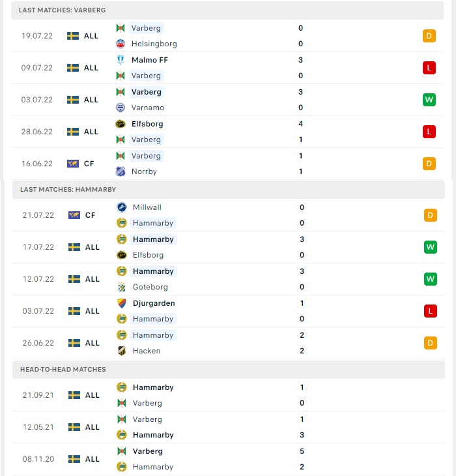
Task: Click the L badge for Djurgarden vs Hammarby
Action: tap(430, 311)
